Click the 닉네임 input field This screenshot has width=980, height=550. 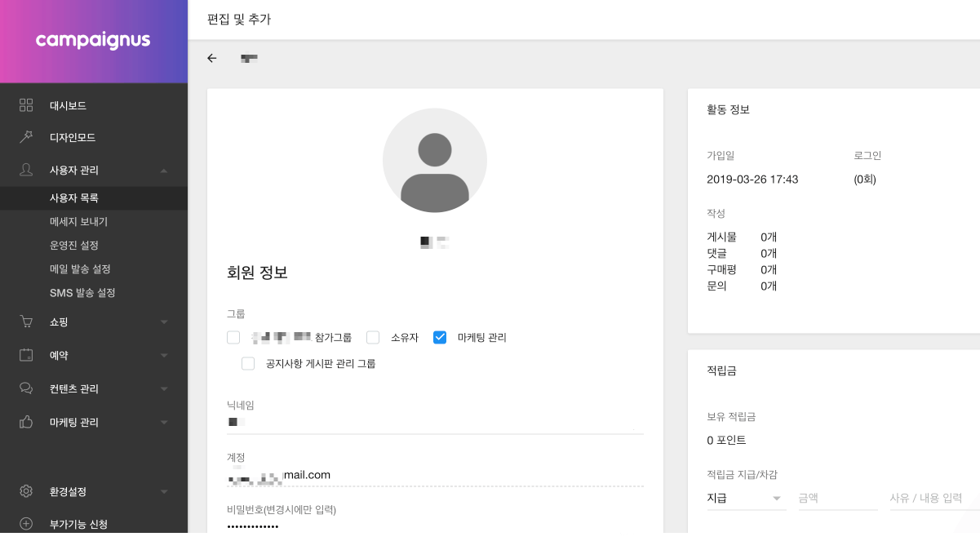tap(435, 423)
